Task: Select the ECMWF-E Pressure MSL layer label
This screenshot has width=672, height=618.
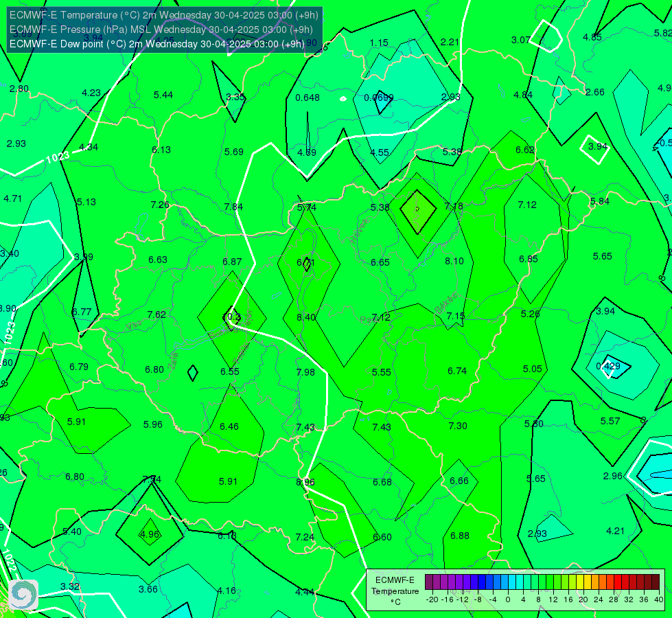Action: click(161, 30)
